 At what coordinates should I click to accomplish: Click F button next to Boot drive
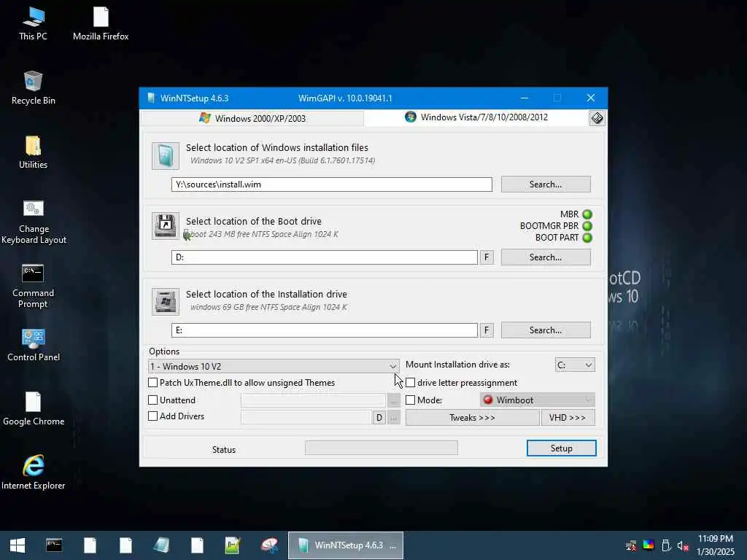[x=487, y=257]
